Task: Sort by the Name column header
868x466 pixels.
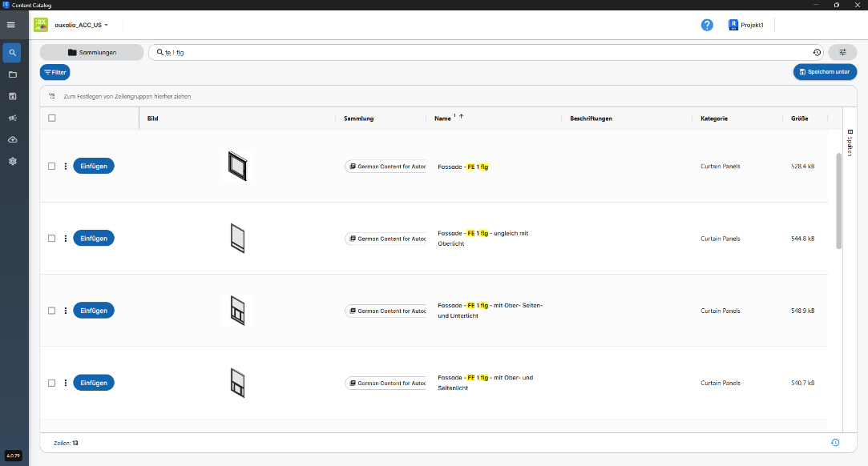Action: coord(442,119)
